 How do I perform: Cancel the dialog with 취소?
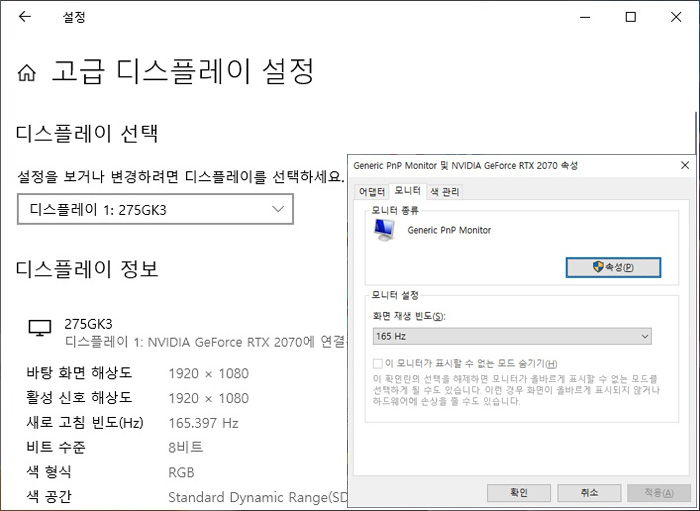tap(588, 493)
